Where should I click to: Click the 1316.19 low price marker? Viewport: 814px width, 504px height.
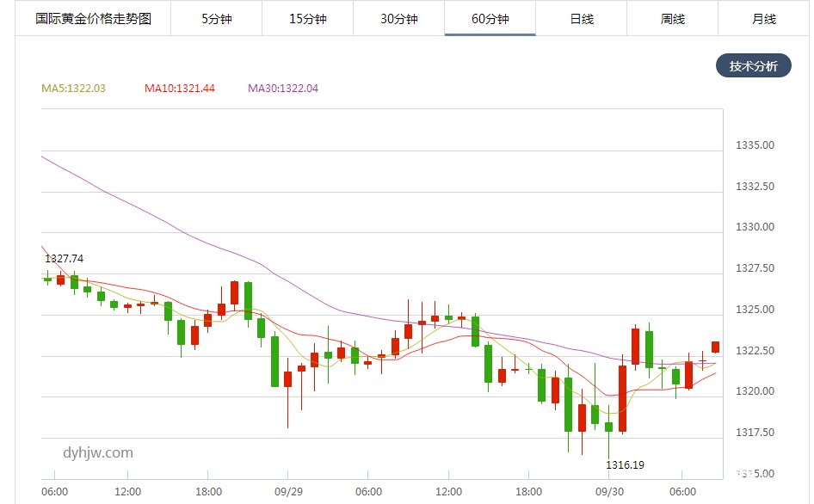coord(625,465)
